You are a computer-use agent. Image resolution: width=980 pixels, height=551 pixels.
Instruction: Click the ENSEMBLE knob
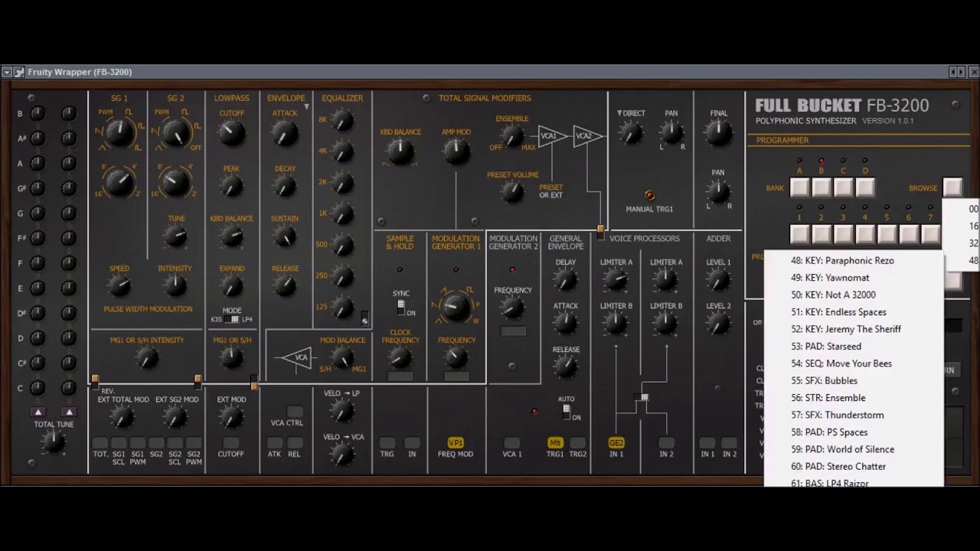coord(512,136)
